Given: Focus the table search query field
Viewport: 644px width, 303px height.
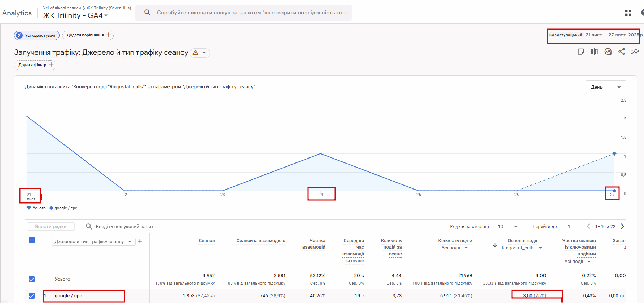Looking at the screenshot, I should (x=126, y=227).
